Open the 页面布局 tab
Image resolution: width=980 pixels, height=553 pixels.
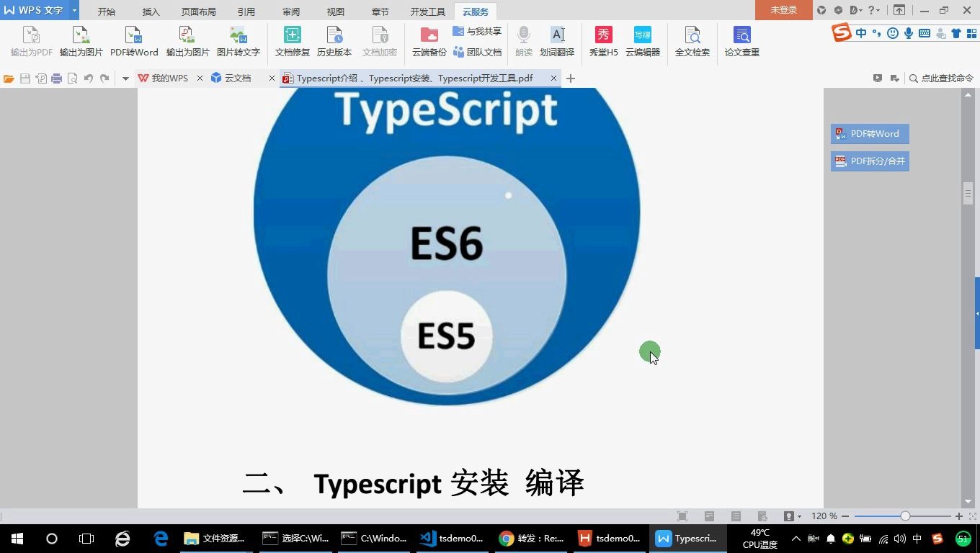tap(198, 12)
